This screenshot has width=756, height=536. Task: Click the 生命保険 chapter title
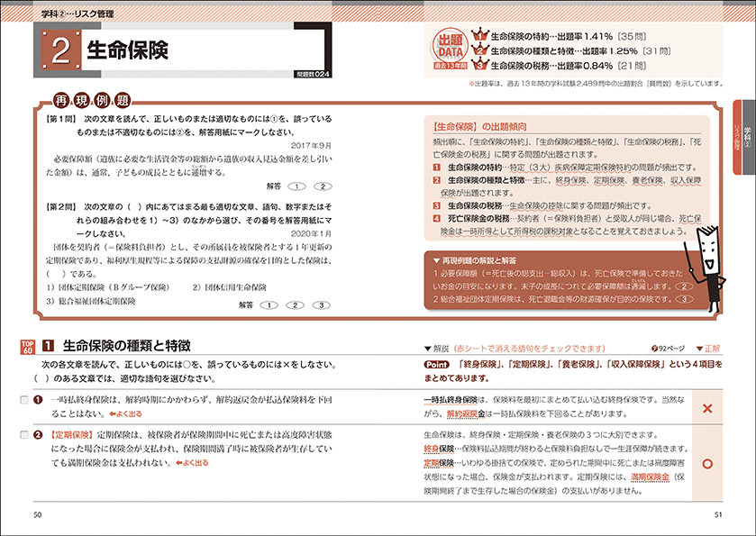(128, 50)
